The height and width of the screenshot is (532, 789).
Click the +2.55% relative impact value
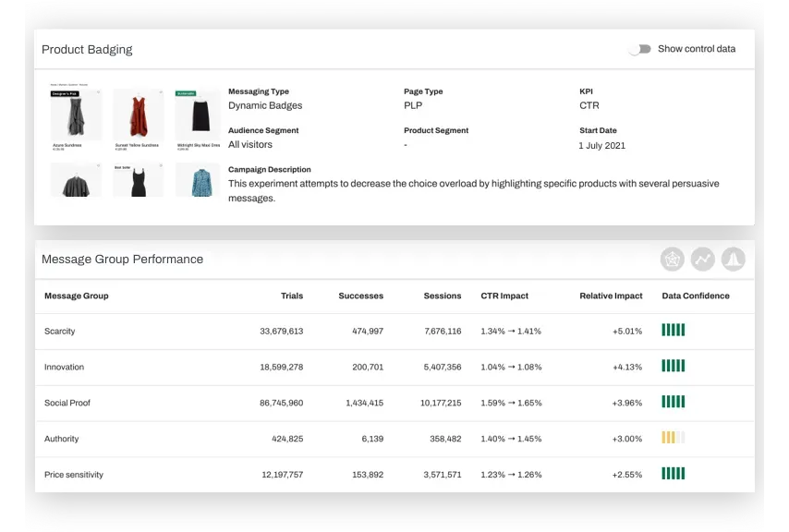(627, 475)
